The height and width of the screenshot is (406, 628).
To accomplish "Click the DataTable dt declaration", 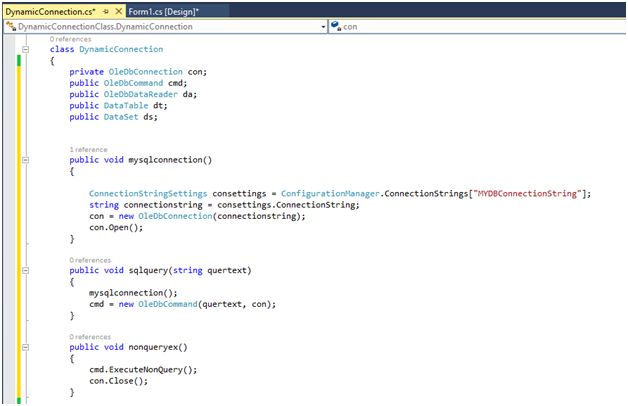I will click(119, 106).
